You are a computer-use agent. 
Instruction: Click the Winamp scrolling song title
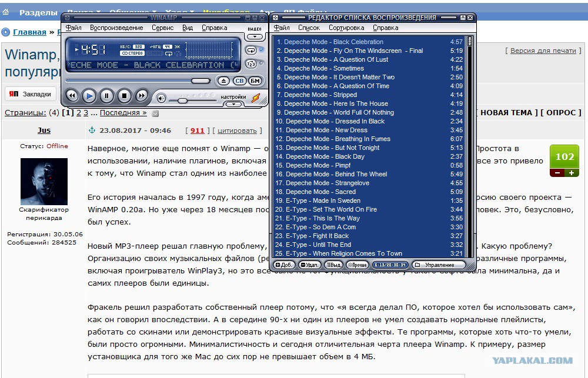[x=153, y=65]
